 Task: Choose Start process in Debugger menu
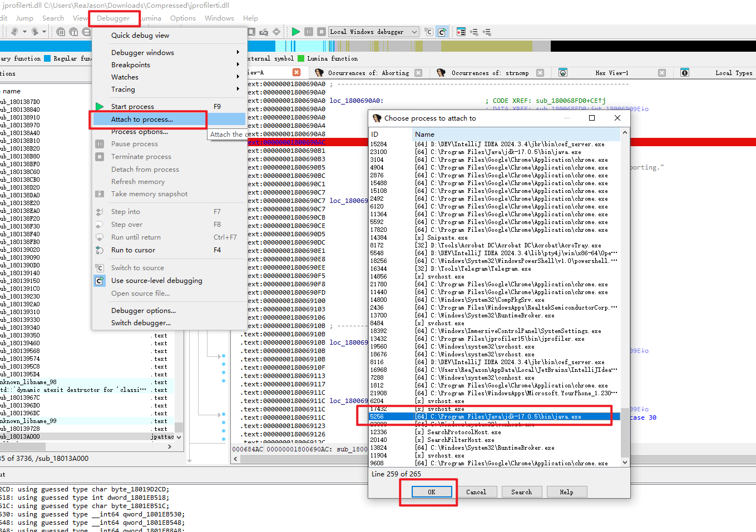[x=169, y=106]
